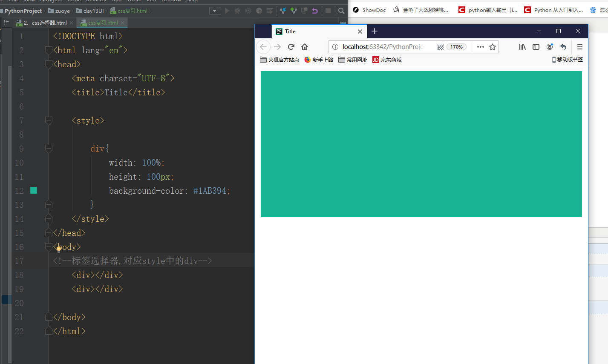Open the 京东商城 bookmark

tap(387, 60)
